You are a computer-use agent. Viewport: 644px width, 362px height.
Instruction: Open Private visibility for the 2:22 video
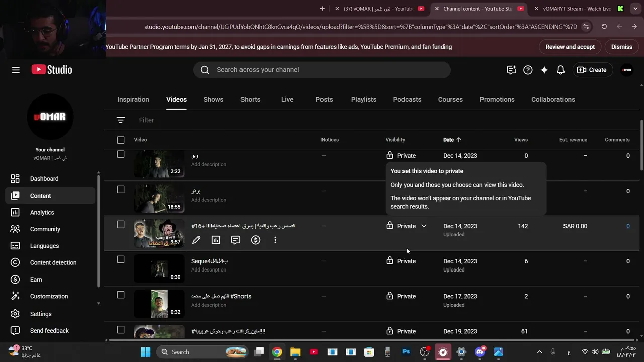401,156
